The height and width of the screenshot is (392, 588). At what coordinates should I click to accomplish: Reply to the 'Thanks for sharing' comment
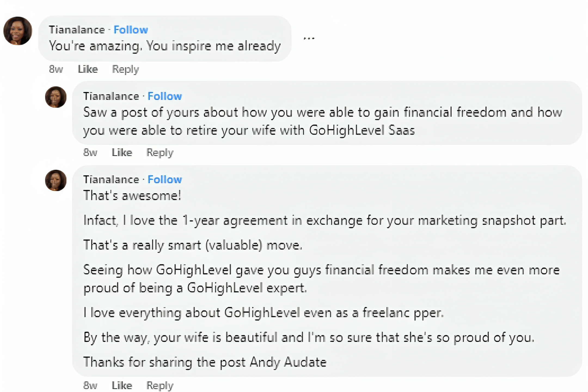160,385
